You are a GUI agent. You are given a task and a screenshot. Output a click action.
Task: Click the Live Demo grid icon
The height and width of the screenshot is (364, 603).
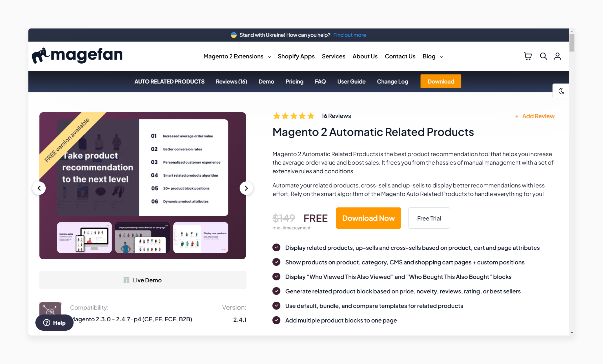tap(126, 280)
